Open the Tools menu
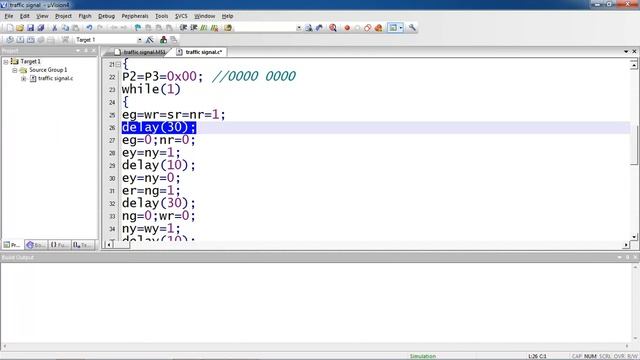This screenshot has width=640, height=360. tap(162, 16)
